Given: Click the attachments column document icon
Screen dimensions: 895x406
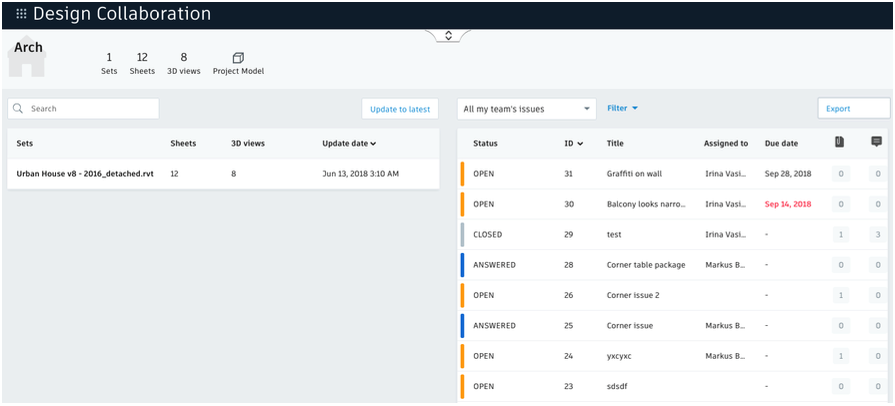Looking at the screenshot, I should 839,142.
